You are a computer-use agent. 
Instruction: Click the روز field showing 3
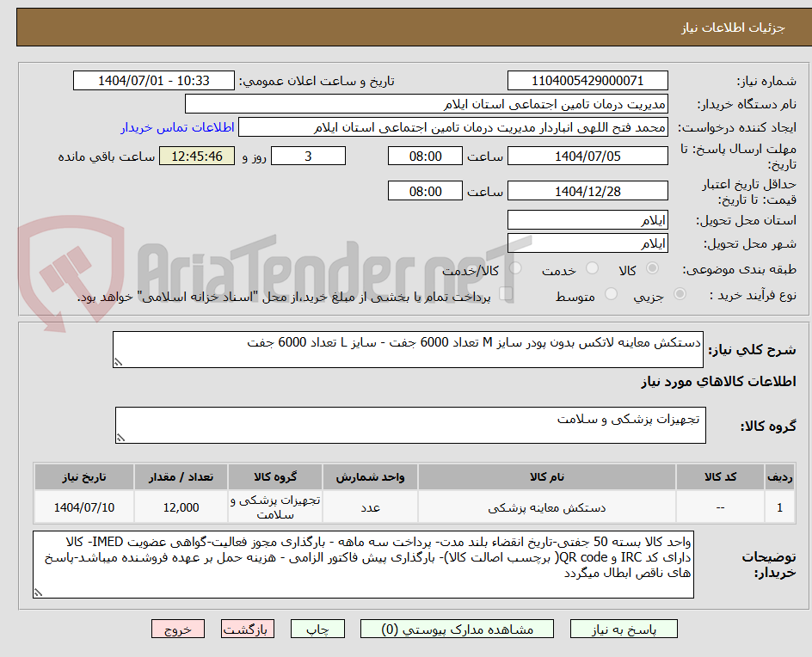pos(308,156)
